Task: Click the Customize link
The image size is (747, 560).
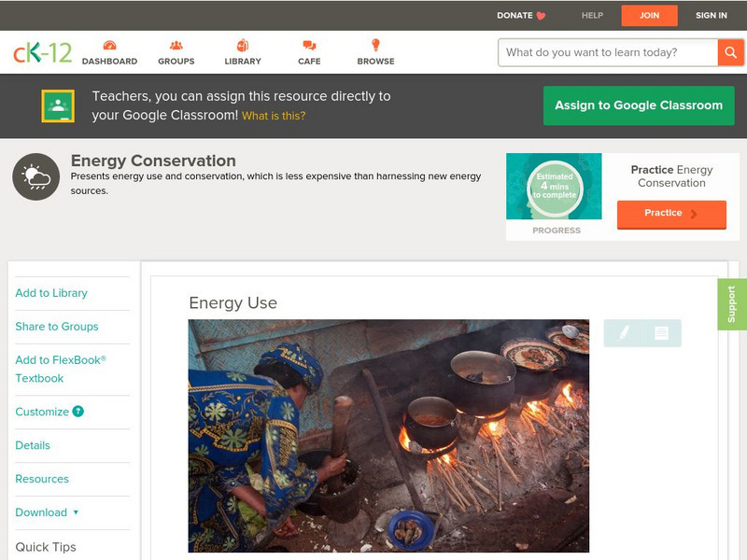Action: click(x=42, y=412)
